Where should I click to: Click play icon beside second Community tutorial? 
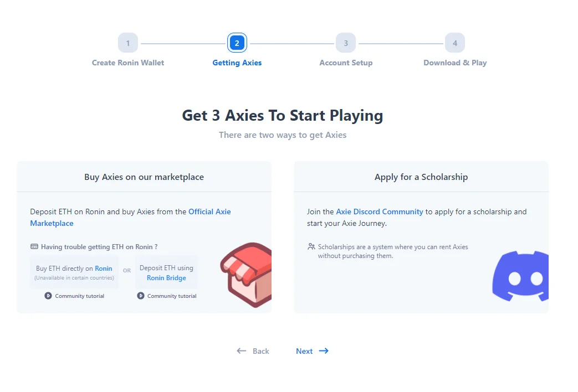(141, 296)
